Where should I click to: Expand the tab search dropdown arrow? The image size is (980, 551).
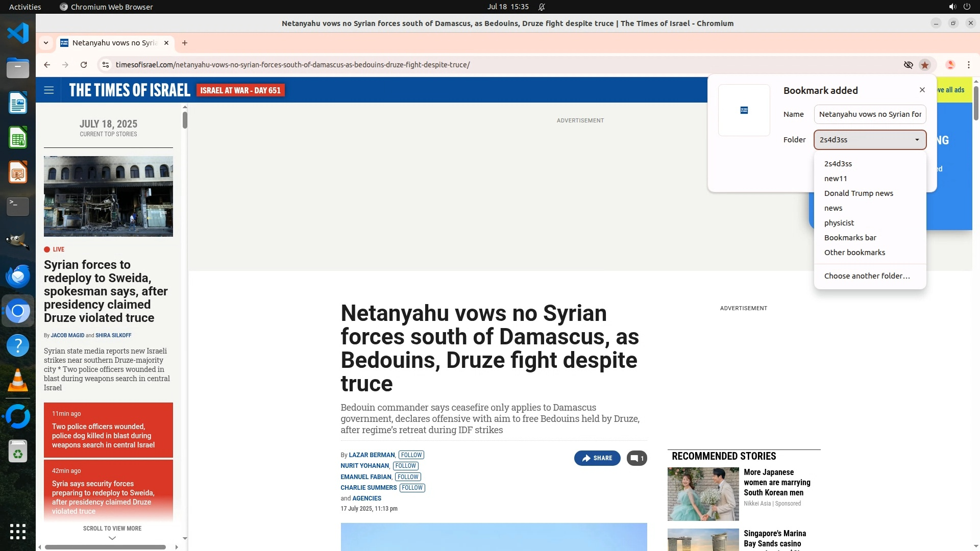46,43
